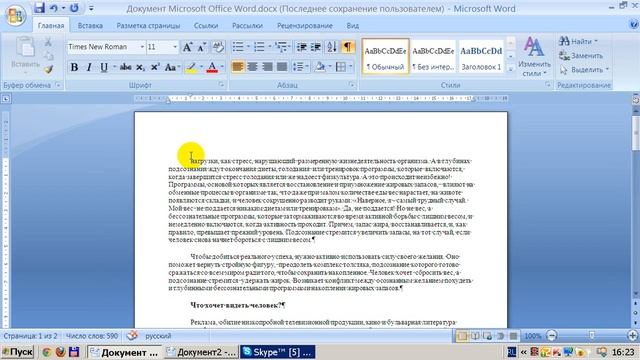Open font name dropdown

(142, 47)
